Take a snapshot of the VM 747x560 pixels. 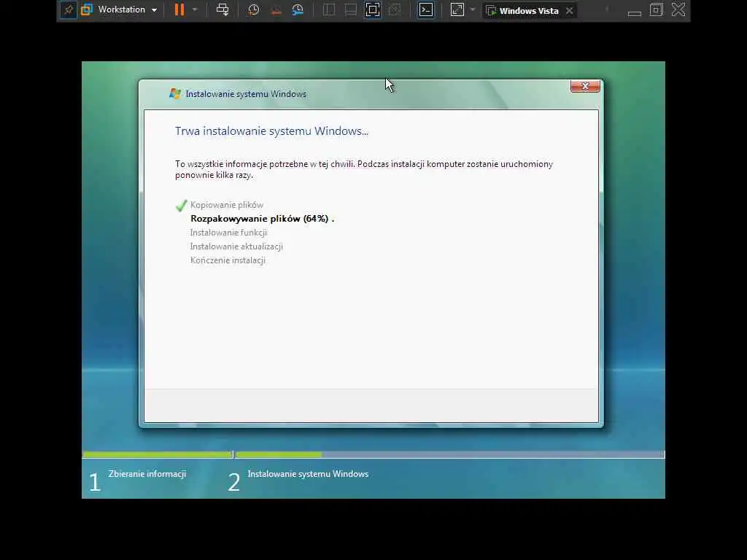point(253,9)
